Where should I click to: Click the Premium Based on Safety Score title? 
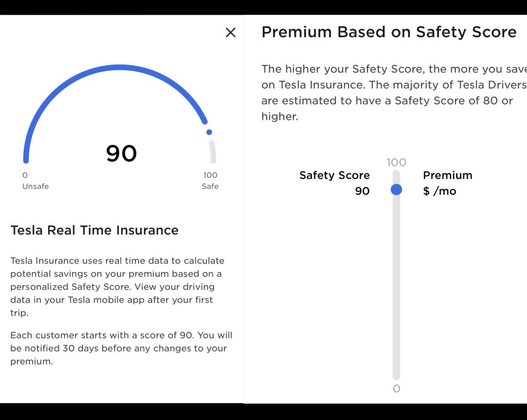(389, 32)
